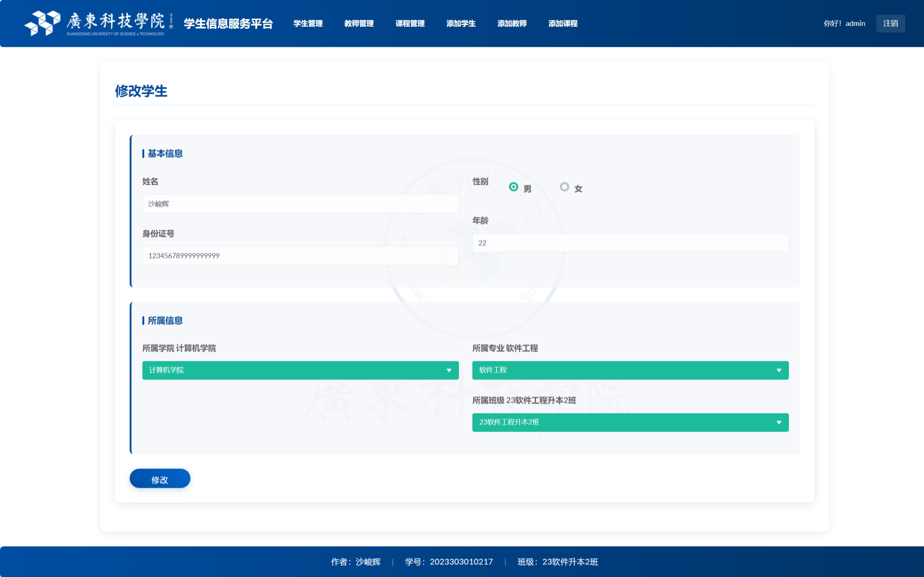The width and height of the screenshot is (924, 577).
Task: Click the 女 gender label text
Action: 578,189
